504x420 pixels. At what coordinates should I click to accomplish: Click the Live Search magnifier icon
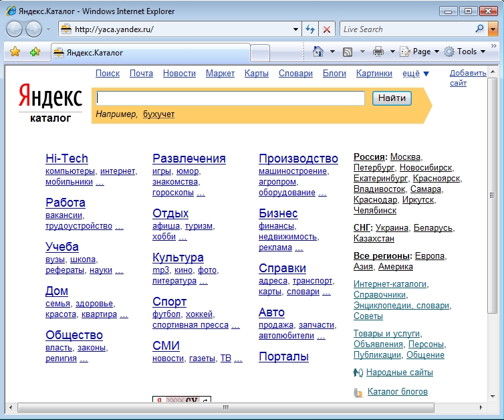point(479,29)
